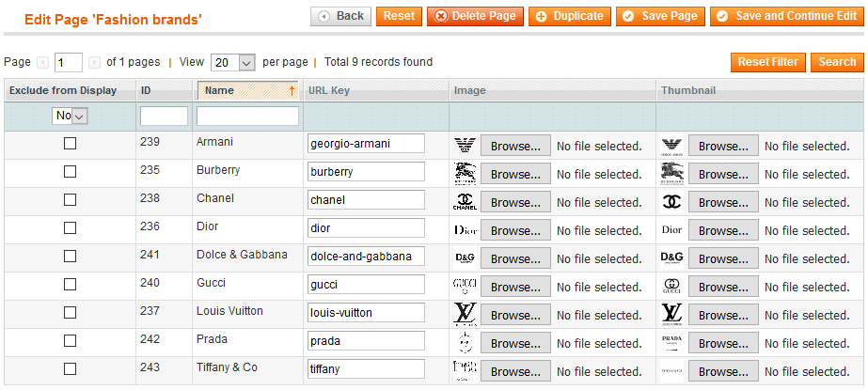Tick the Exclude checkbox for Chanel
The width and height of the screenshot is (868, 390).
(70, 200)
